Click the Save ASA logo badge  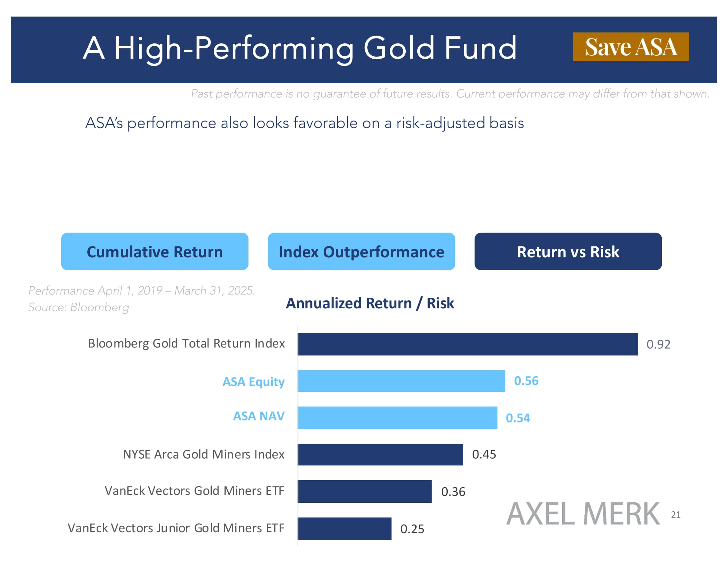[x=631, y=47]
